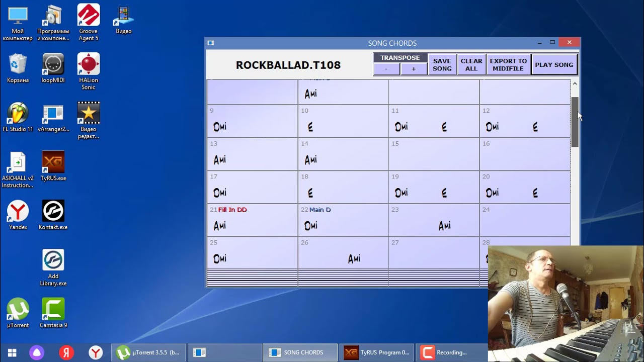Viewport: 644px width, 362px height.
Task: Select measure 13 with Ami chord
Action: pos(253,154)
